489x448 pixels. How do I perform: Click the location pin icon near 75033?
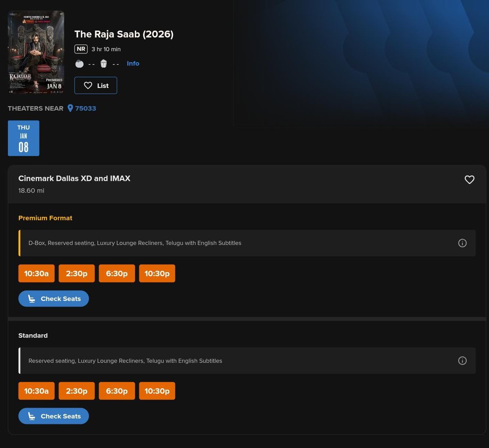(70, 108)
